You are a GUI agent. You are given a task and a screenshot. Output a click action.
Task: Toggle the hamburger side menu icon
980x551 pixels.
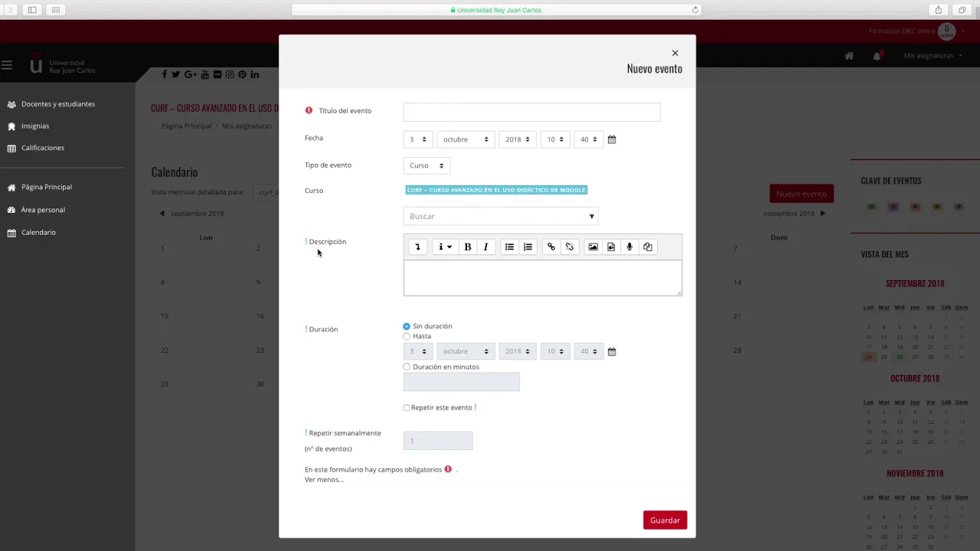[x=7, y=65]
